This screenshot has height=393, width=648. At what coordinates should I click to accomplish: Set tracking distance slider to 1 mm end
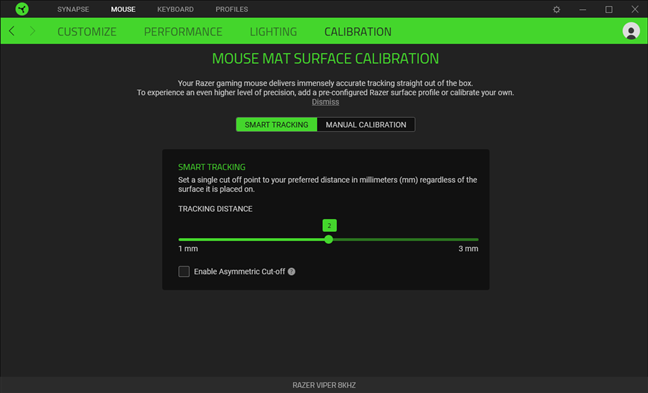pyautogui.click(x=179, y=239)
